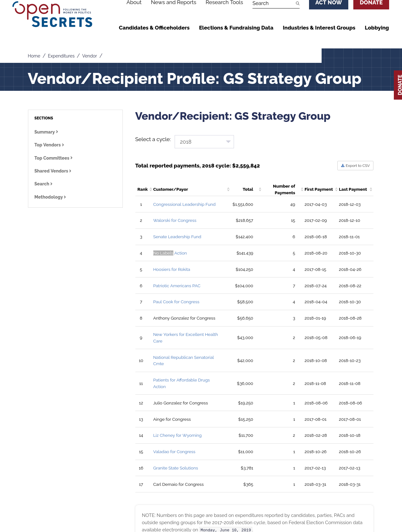This screenshot has width=402, height=532.
Task: Open Congressional Leadership Fund link
Action: click(184, 204)
